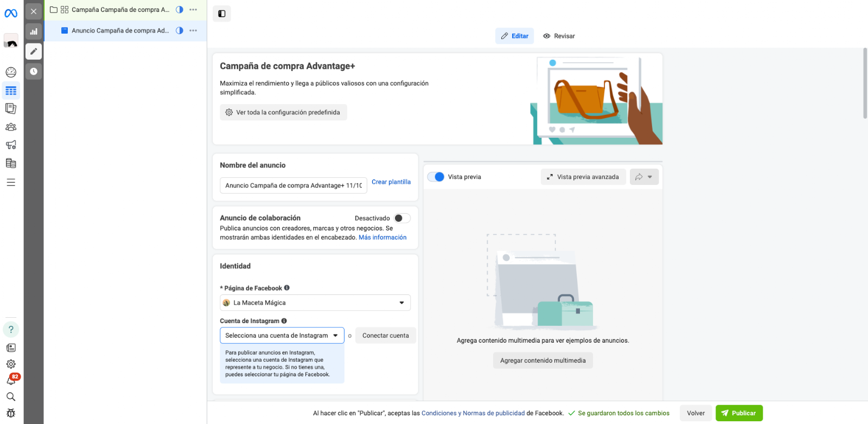Toggle status circle on Anuncio row
868x424 pixels.
(180, 30)
